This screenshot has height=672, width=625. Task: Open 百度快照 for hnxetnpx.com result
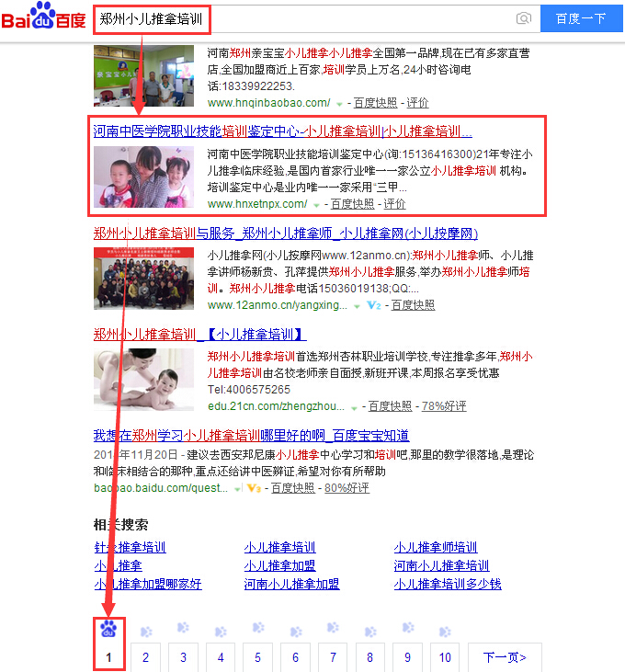(352, 204)
